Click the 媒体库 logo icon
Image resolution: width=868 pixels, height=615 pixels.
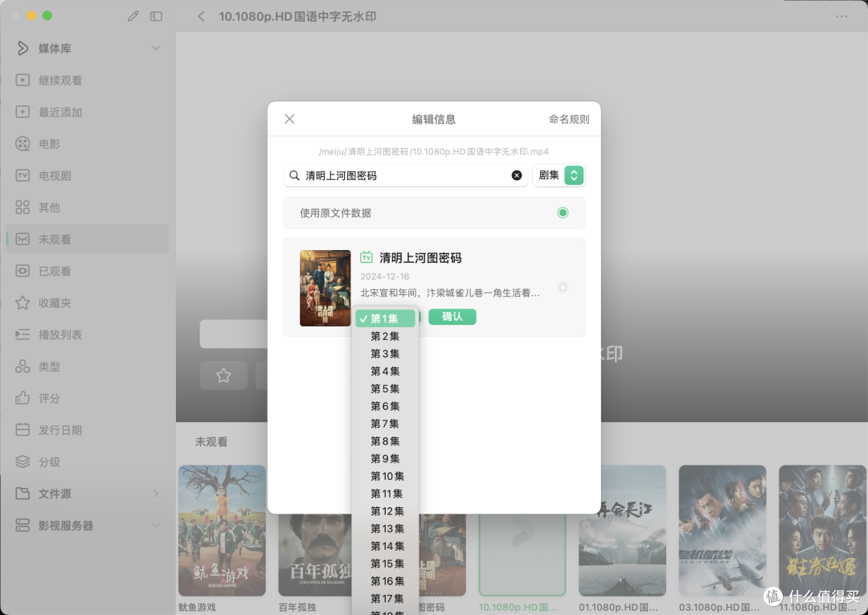[x=23, y=48]
